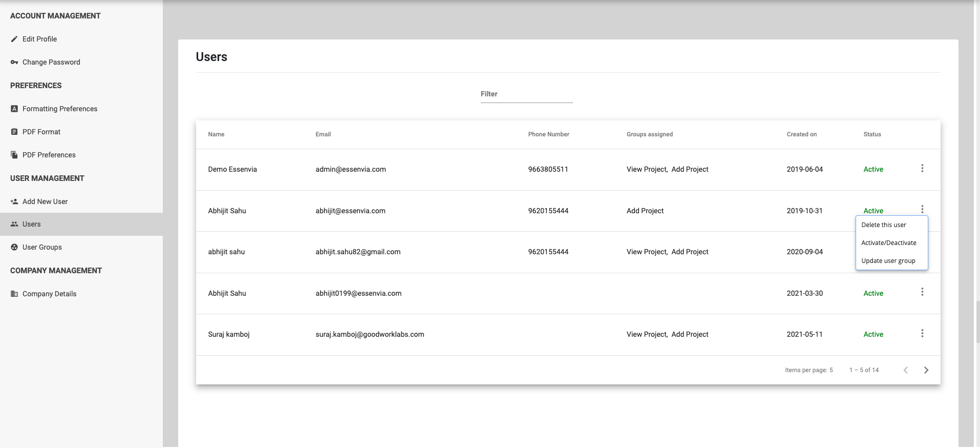
Task: Click the Status column header
Action: click(872, 134)
